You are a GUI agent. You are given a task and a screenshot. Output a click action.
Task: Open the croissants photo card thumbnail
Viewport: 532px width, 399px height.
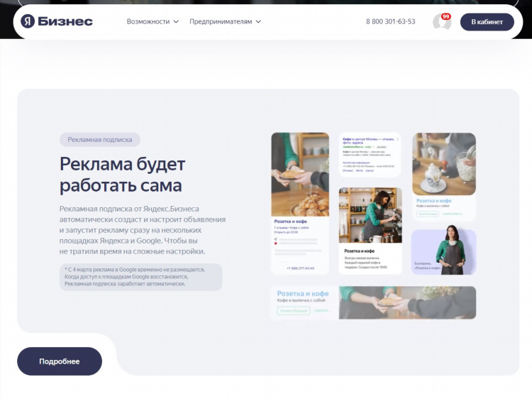(x=300, y=175)
